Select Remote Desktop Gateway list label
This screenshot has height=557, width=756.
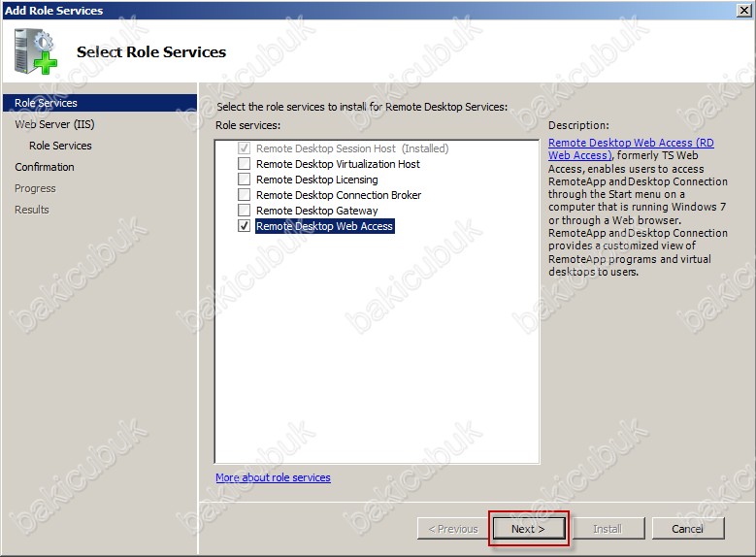[316, 211]
